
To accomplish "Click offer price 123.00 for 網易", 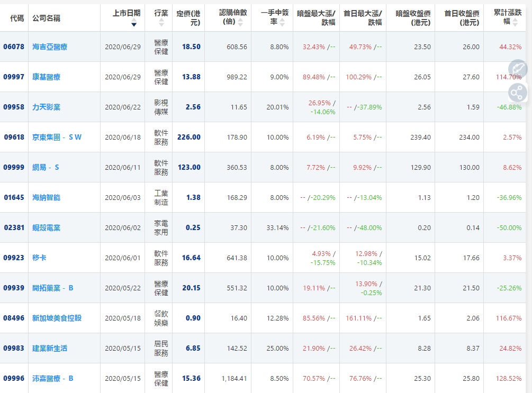I will coord(190,168).
